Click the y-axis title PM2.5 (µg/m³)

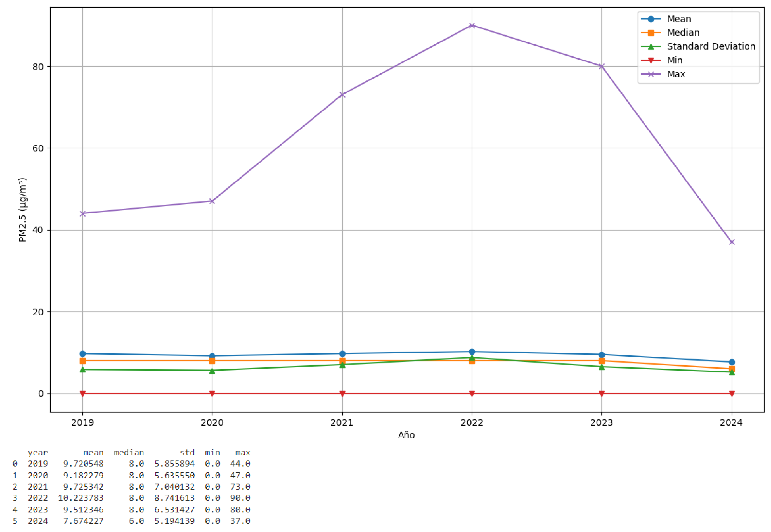[x=22, y=210]
